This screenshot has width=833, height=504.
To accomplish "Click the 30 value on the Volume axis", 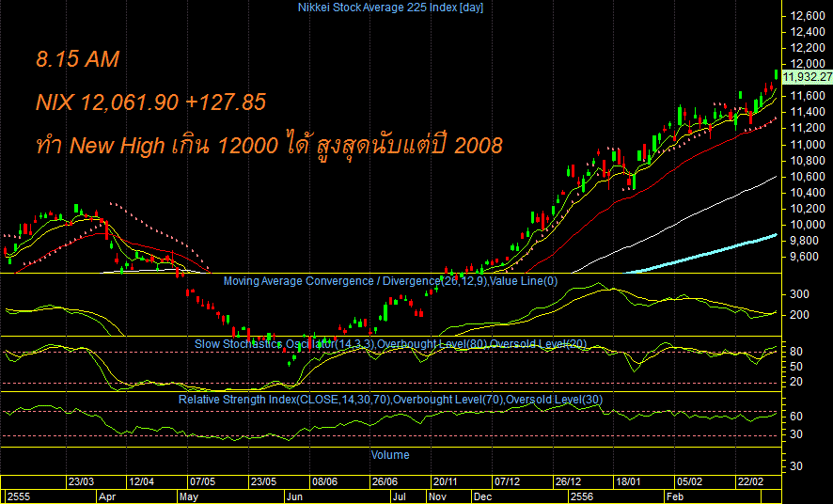I will coord(796,465).
